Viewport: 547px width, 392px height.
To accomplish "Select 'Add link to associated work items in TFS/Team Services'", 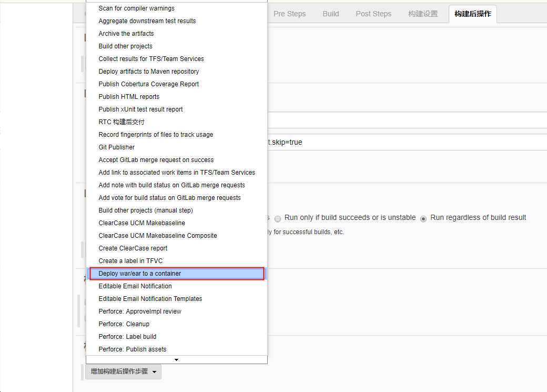I will (177, 173).
